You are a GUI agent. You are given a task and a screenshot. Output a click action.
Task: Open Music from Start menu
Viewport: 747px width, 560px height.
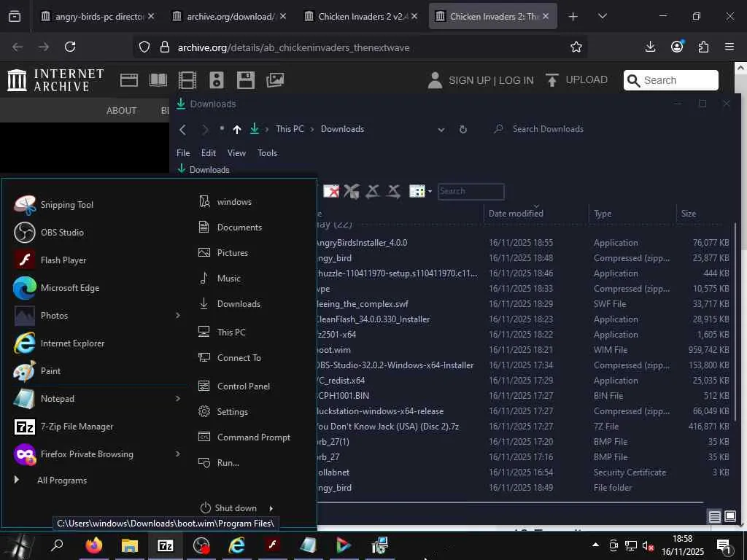(x=220, y=278)
